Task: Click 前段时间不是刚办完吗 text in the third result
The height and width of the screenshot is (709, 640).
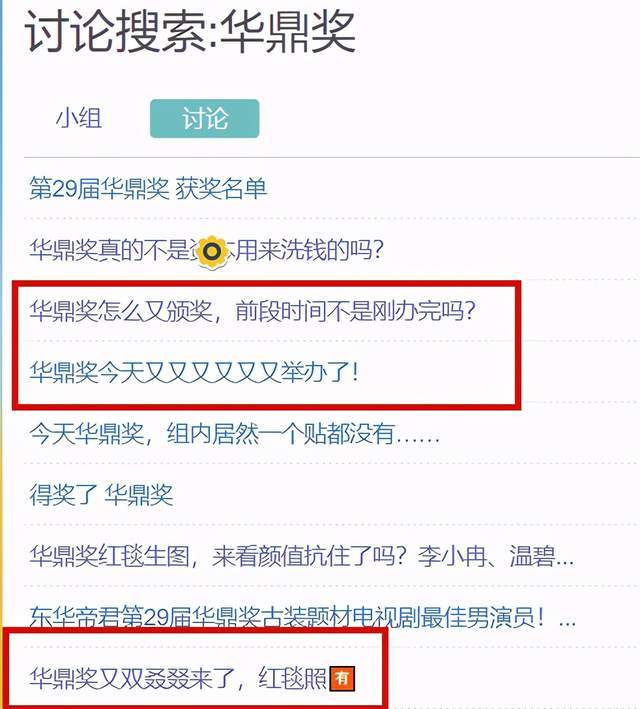Action: click(x=356, y=311)
